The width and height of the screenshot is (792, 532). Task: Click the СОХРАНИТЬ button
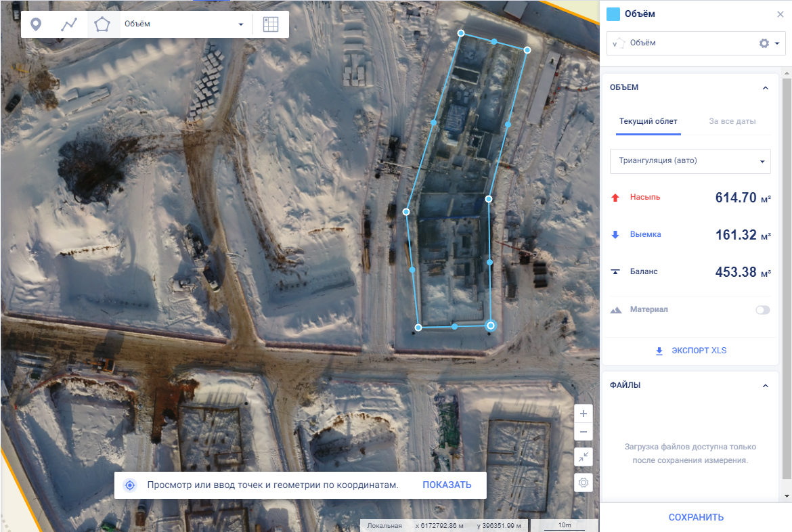(x=696, y=517)
